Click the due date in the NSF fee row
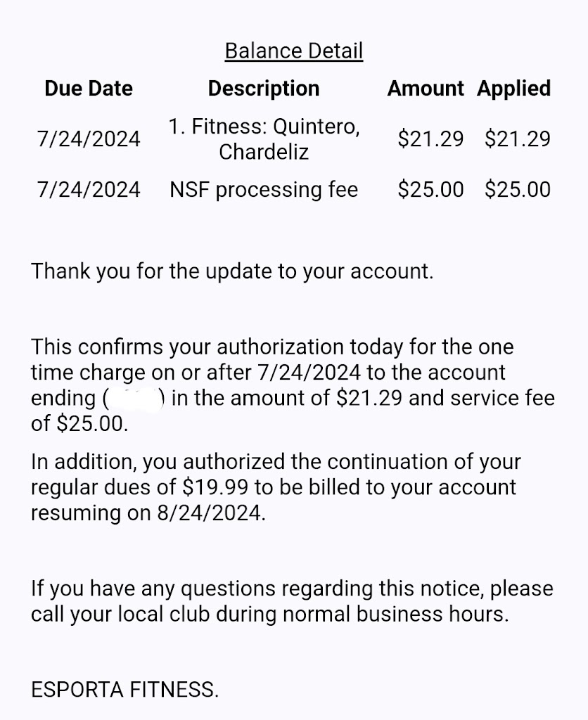This screenshot has width=588, height=720. tap(89, 189)
